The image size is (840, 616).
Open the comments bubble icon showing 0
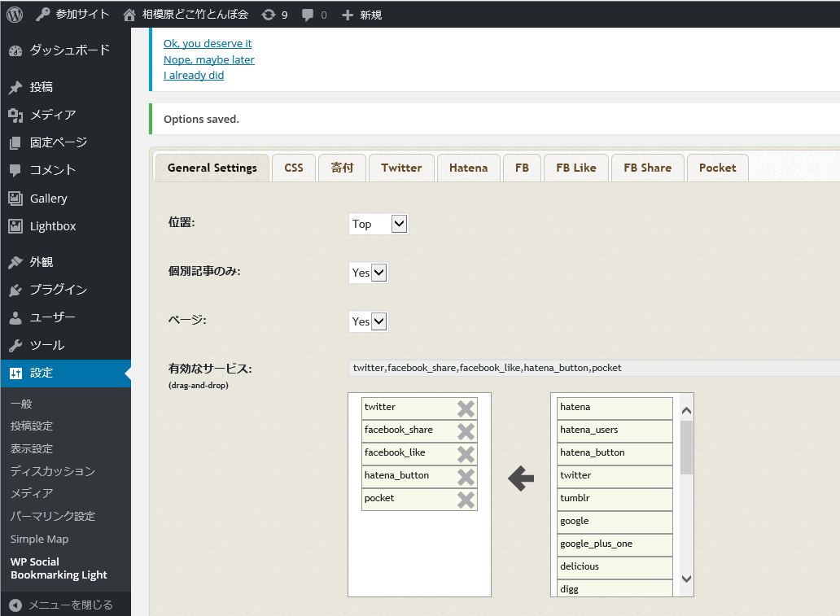tap(308, 15)
